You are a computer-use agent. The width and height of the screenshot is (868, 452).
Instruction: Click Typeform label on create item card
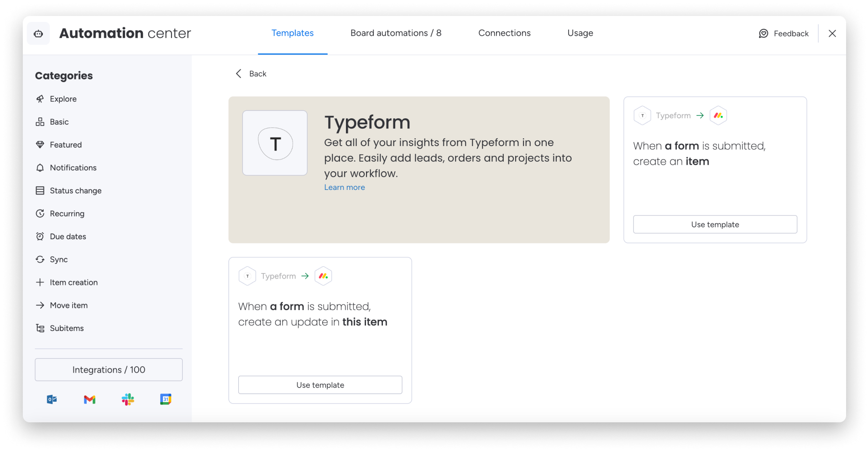click(673, 116)
